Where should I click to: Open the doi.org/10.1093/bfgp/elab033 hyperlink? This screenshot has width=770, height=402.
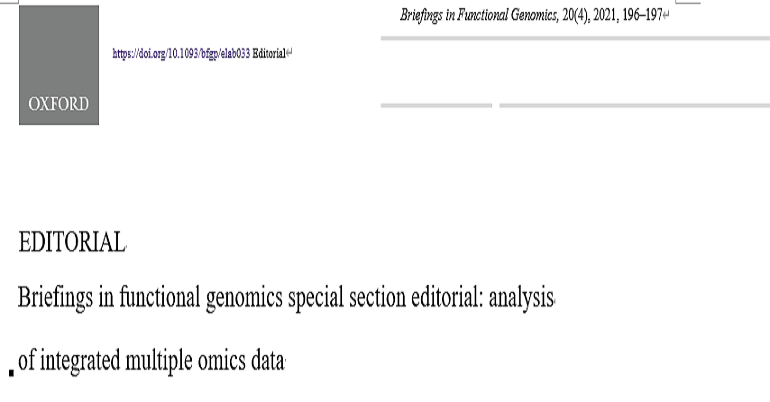pyautogui.click(x=181, y=54)
